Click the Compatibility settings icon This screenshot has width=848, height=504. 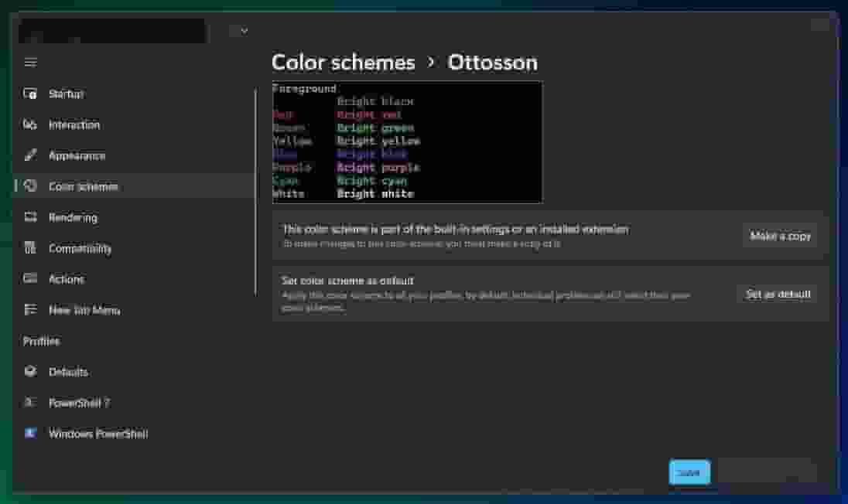point(29,248)
